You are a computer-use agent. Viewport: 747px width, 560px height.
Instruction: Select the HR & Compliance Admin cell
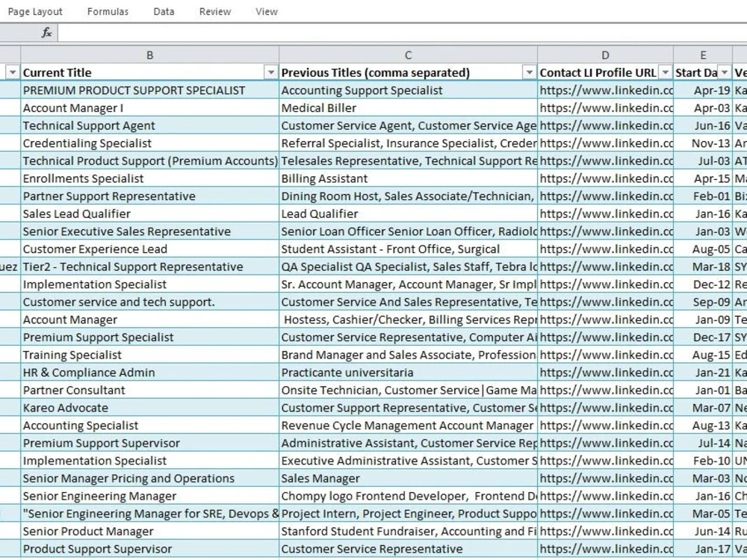tap(149, 373)
